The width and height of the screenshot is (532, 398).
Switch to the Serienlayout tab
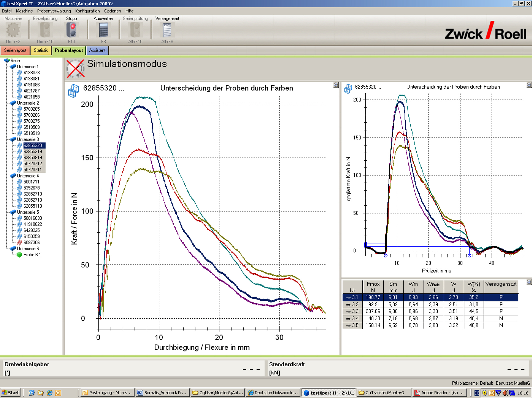point(15,50)
